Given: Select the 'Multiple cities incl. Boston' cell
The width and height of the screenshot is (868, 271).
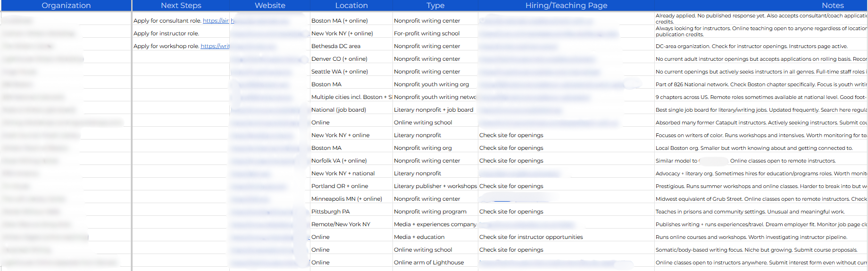Looking at the screenshot, I should [x=351, y=97].
